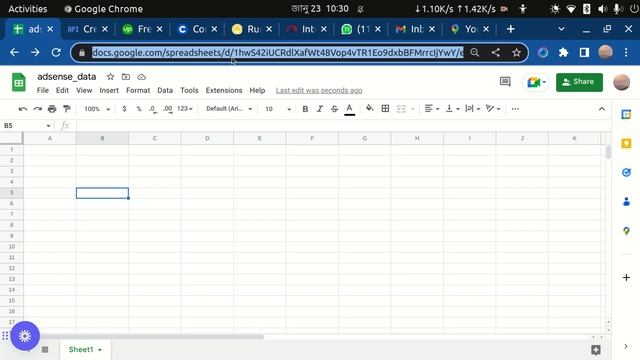Toggle bold formatting
Image resolution: width=640 pixels, height=360 pixels.
tap(305, 109)
